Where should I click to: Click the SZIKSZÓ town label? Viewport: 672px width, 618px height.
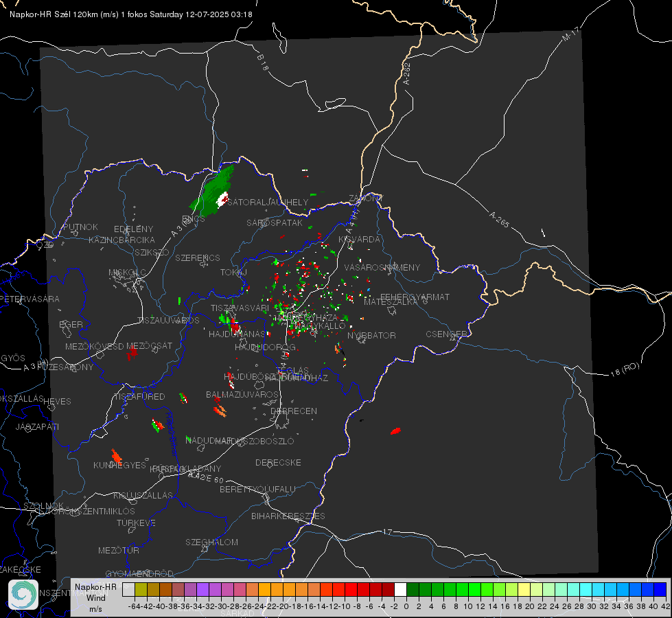coord(152,252)
